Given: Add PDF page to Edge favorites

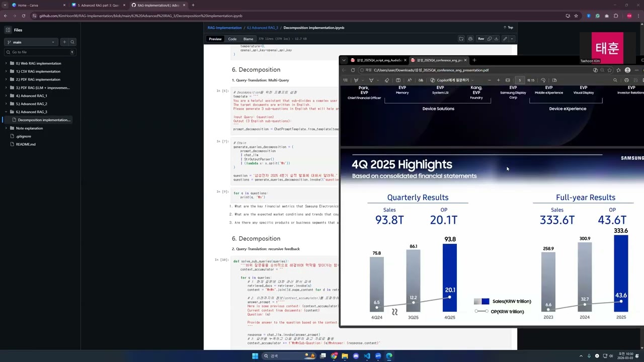Looking at the screenshot, I should (610, 70).
